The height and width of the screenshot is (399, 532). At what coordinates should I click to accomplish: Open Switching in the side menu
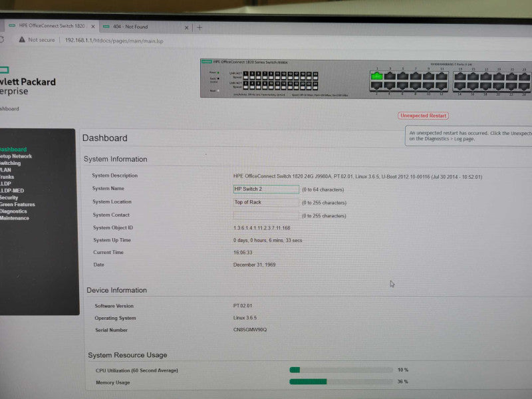tap(10, 163)
